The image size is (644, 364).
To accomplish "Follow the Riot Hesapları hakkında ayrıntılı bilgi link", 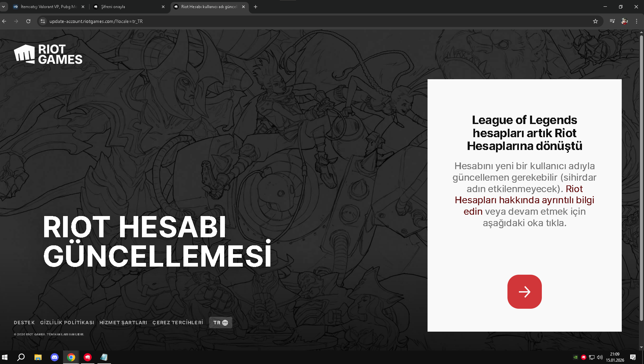I will point(525,200).
